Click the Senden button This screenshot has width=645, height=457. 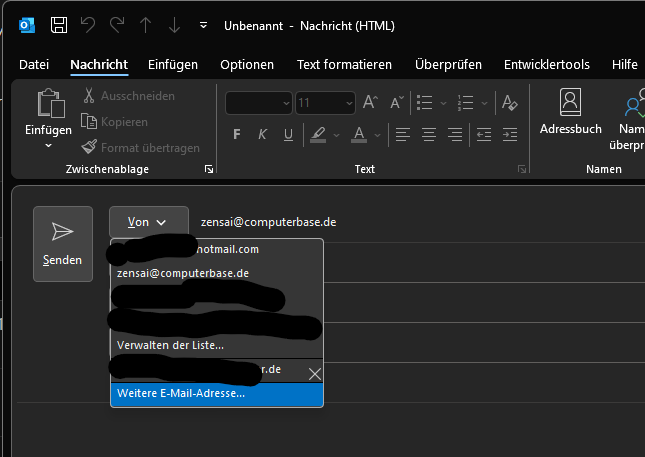click(63, 244)
